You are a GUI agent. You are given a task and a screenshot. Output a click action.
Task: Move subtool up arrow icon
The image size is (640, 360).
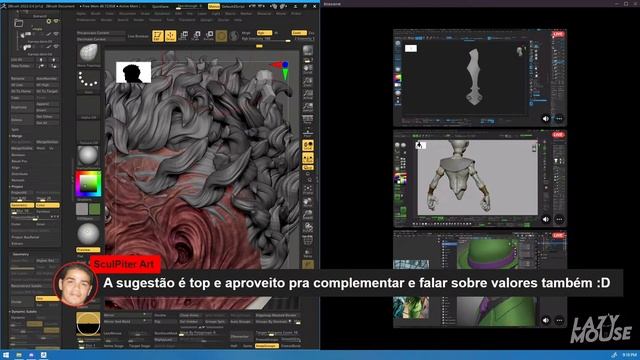point(41,60)
